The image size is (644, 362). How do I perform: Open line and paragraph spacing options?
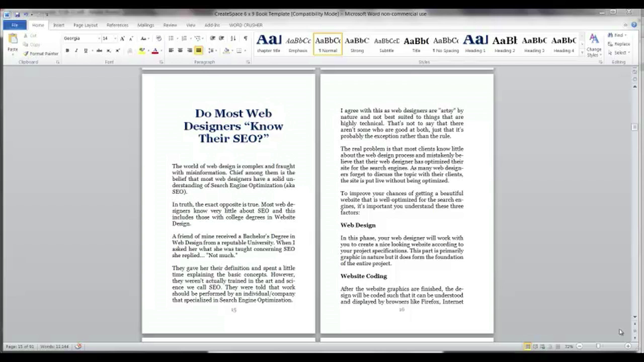pos(213,50)
